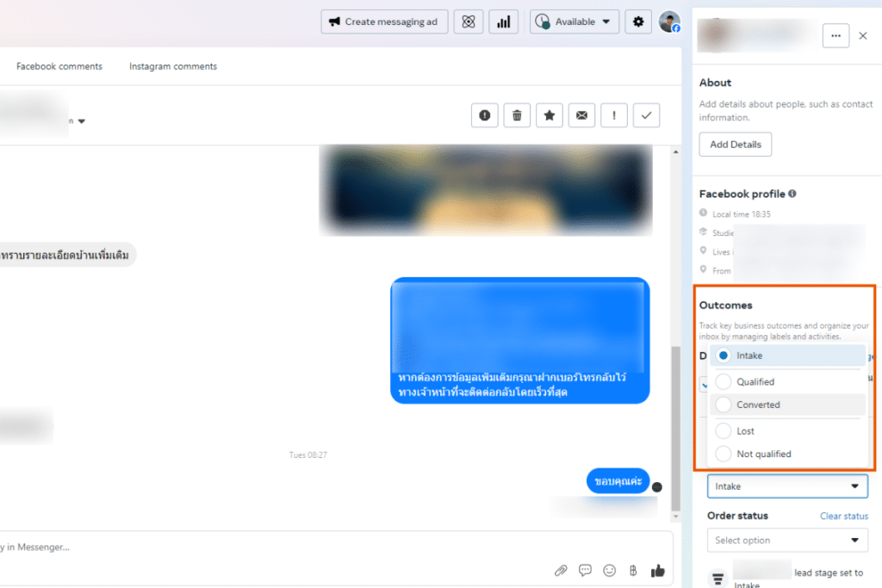
Task: Open inbox settings gear icon
Action: click(x=638, y=22)
